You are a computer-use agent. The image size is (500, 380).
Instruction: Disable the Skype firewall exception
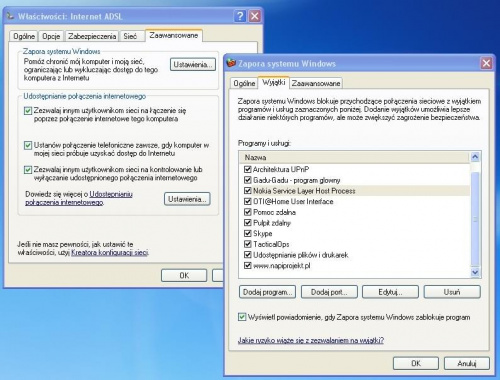coord(247,233)
